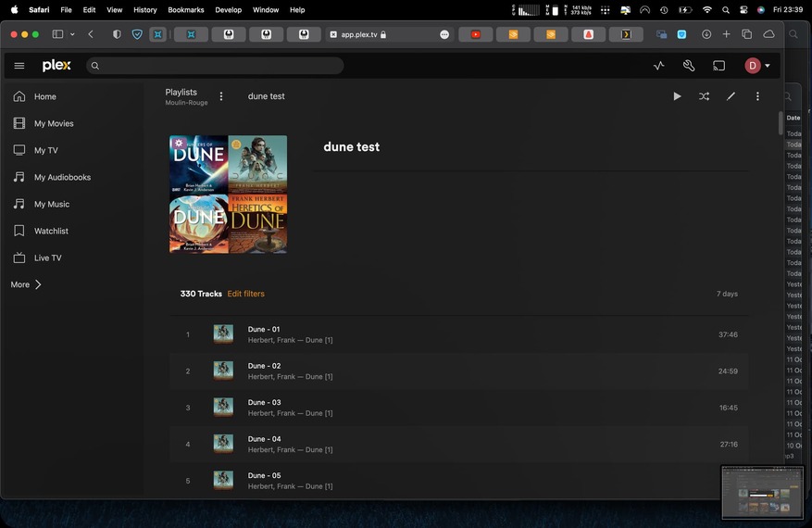Open the D user account menu
The image size is (812, 528).
[757, 66]
